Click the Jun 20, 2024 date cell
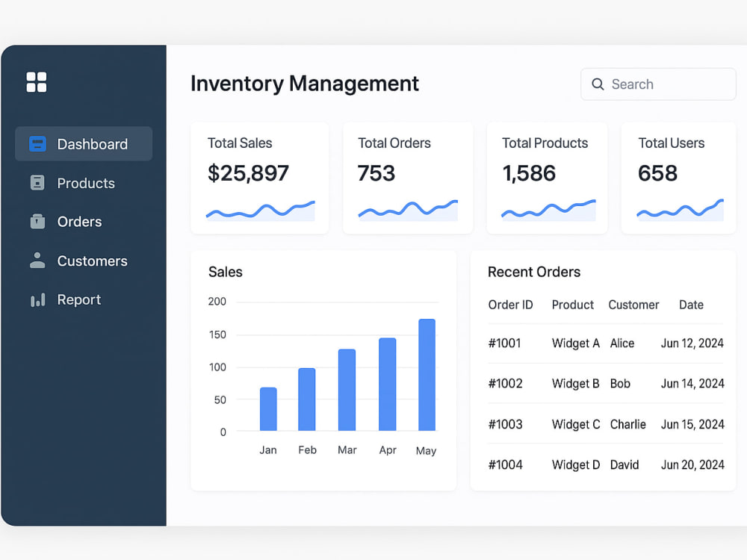 point(692,464)
